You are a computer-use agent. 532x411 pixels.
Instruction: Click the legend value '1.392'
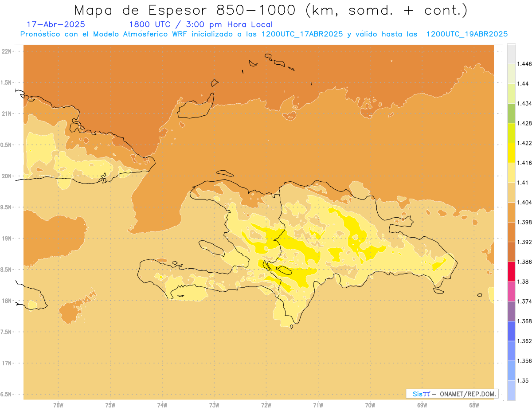tap(525, 242)
